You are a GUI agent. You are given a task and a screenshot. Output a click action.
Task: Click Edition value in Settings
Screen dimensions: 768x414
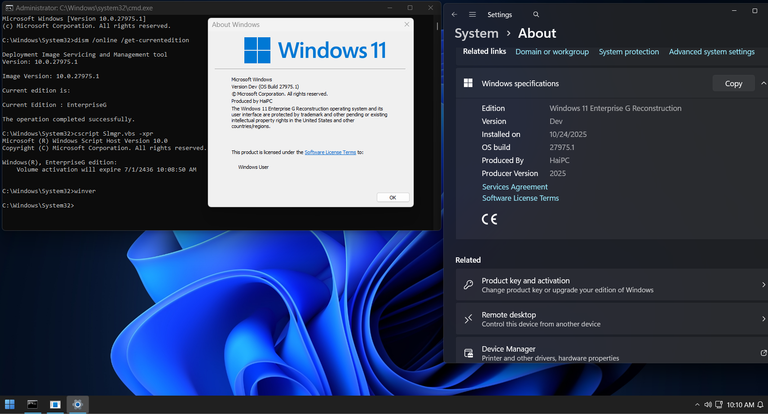tap(615, 108)
